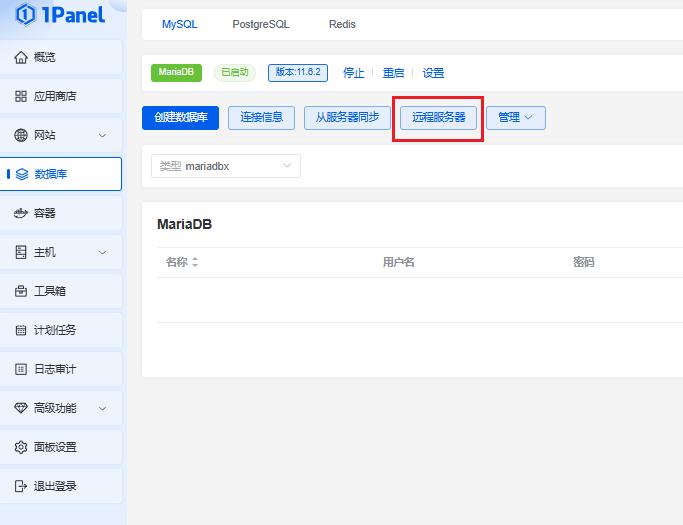The image size is (683, 525).
Task: Click the 退出登录 logout icon
Action: pyautogui.click(x=21, y=486)
